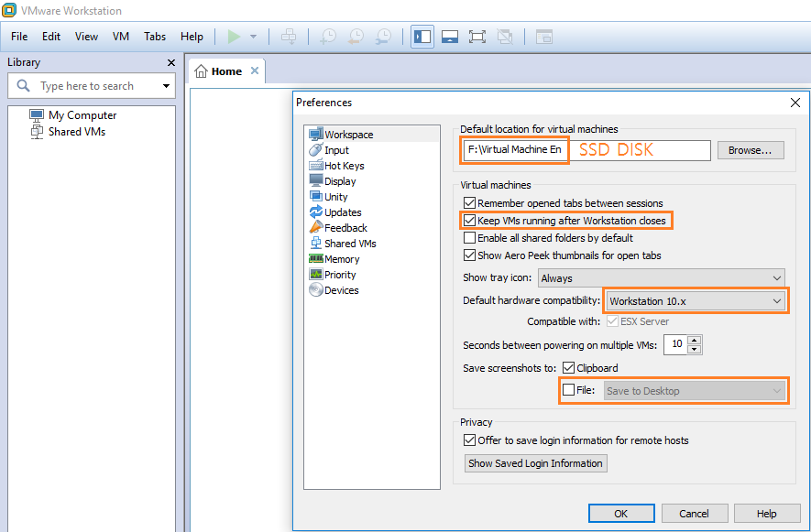
Task: Select Hot Keys category in Preferences
Action: point(336,166)
